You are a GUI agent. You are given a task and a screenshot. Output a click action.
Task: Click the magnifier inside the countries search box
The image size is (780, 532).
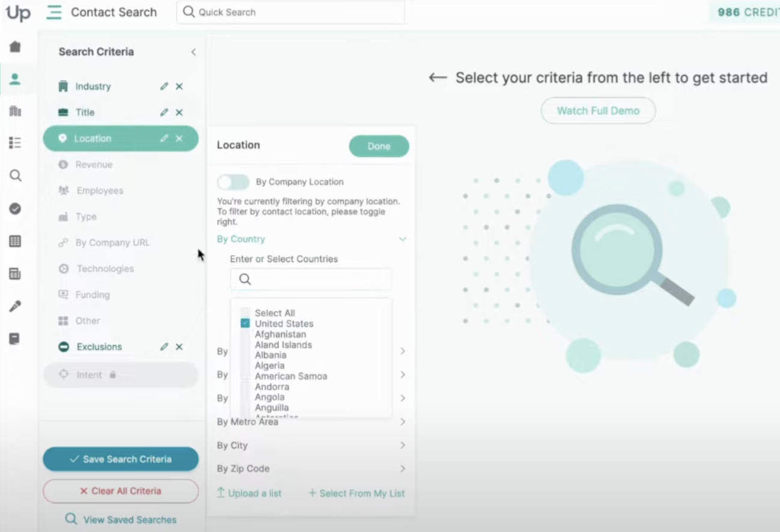245,279
